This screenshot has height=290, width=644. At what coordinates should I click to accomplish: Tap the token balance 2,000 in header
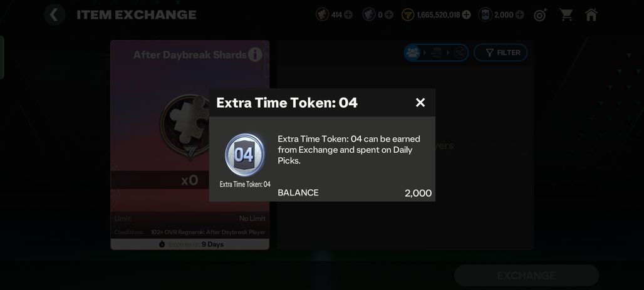click(x=504, y=15)
